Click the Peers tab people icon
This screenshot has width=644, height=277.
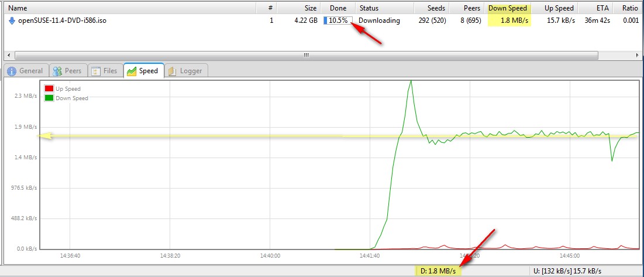tap(57, 71)
